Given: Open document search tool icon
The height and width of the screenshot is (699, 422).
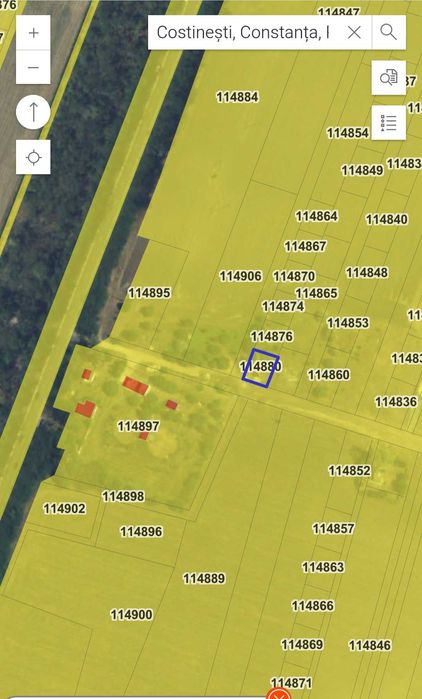Looking at the screenshot, I should [389, 78].
